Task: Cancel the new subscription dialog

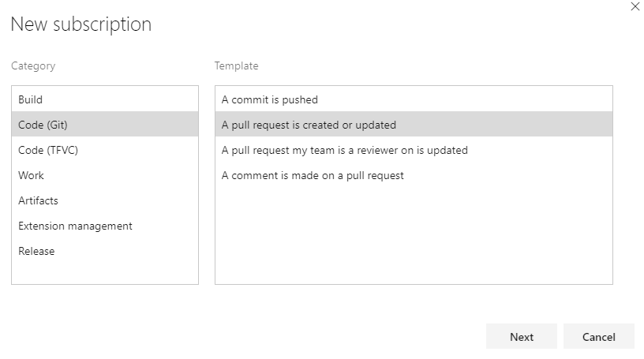Action: 599,337
